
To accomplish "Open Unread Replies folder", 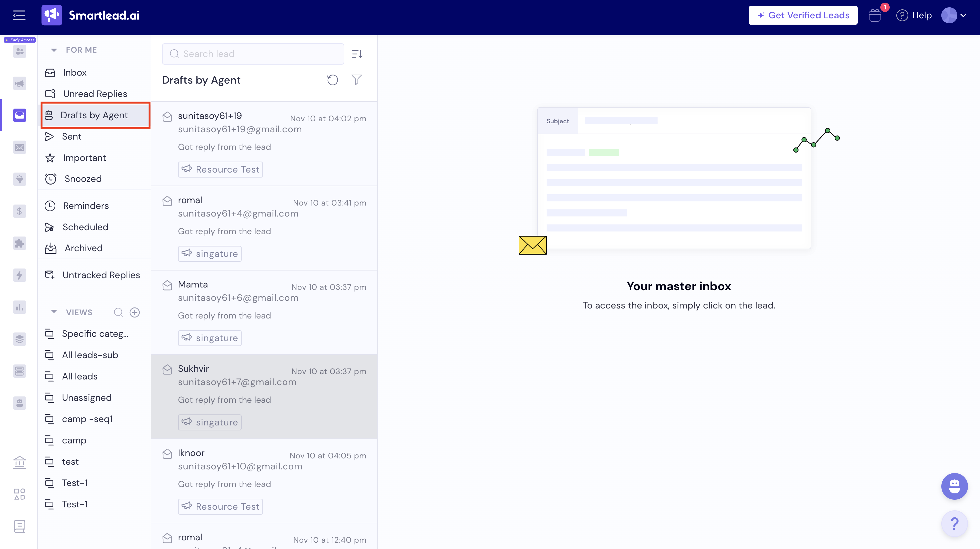I will 95,94.
